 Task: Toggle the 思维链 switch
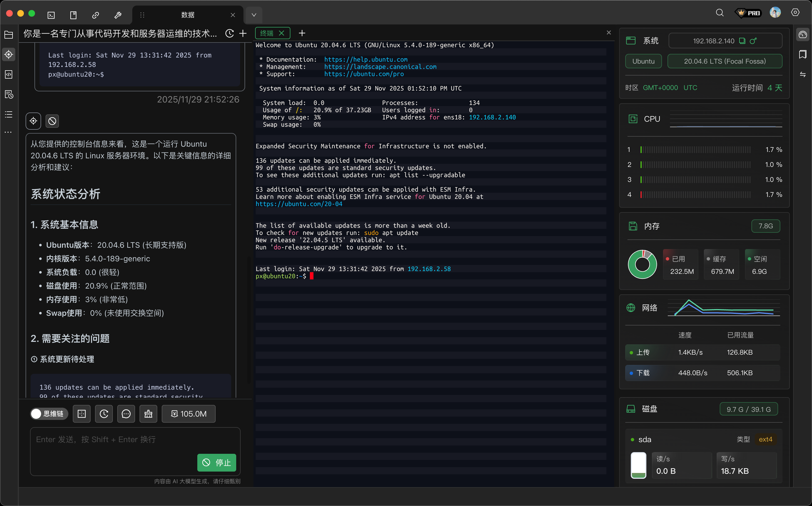49,414
